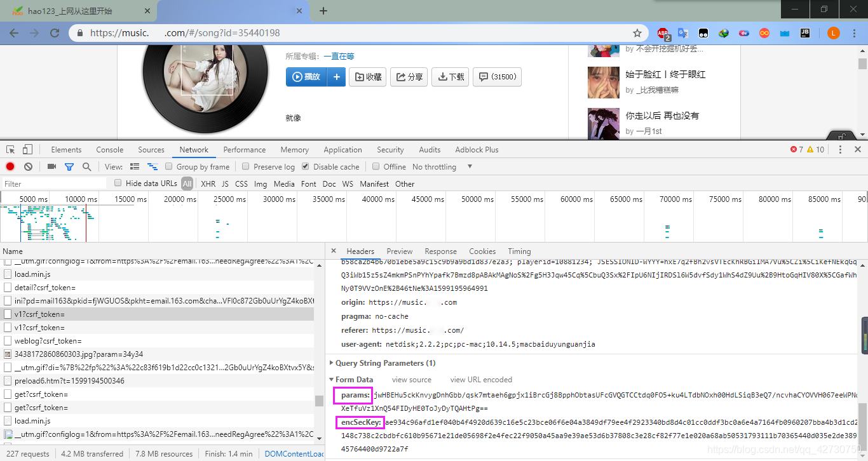The width and height of the screenshot is (868, 461).
Task: Enable the Group by frame checkbox
Action: pyautogui.click(x=169, y=166)
